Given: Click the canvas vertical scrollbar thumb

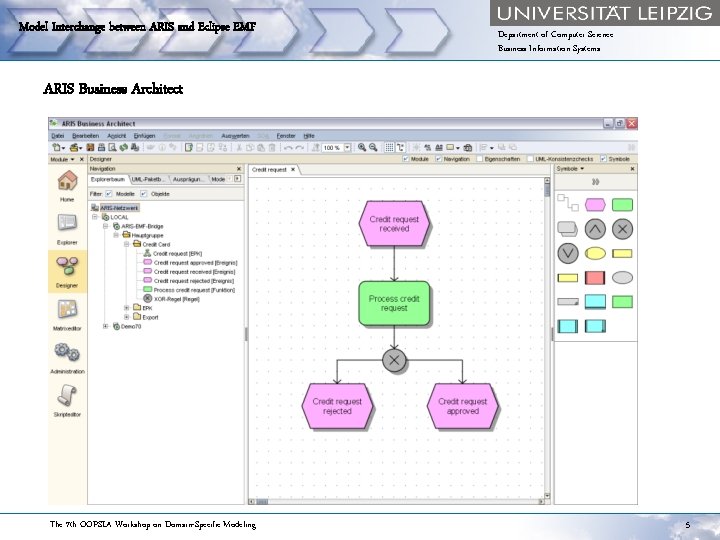Looking at the screenshot, I should point(547,190).
